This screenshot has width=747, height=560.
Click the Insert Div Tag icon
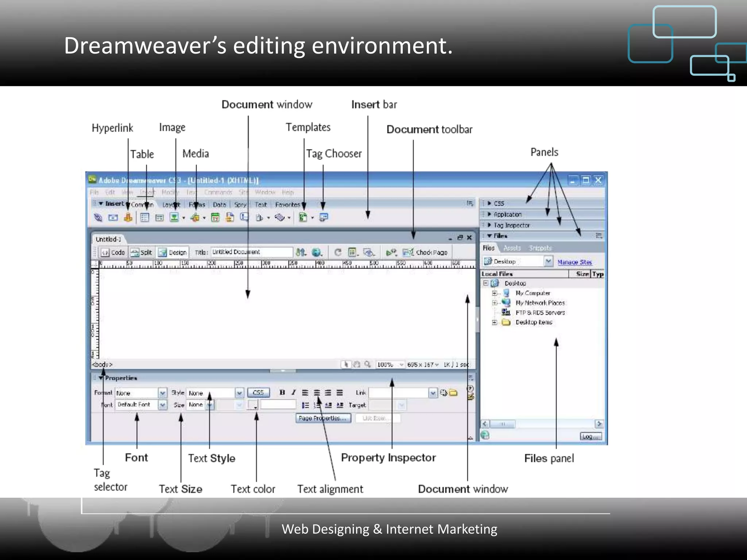coord(159,218)
